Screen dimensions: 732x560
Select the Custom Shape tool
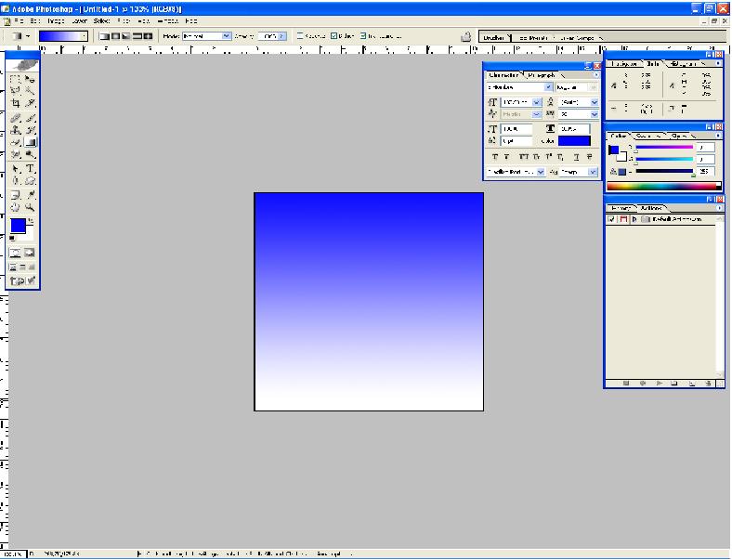pyautogui.click(x=30, y=180)
